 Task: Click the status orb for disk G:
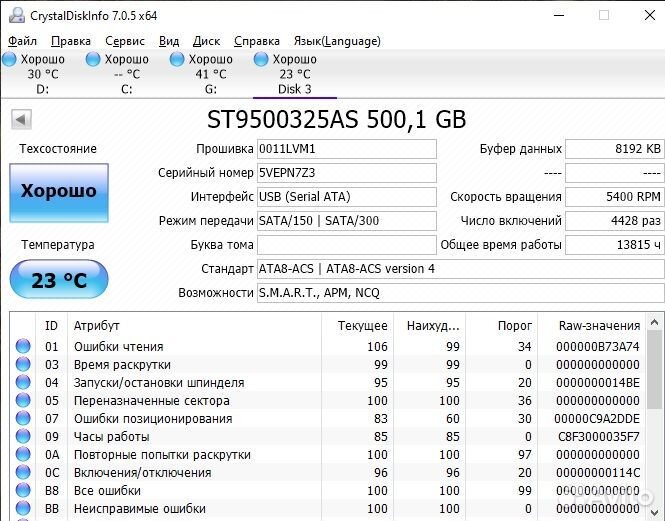177,59
